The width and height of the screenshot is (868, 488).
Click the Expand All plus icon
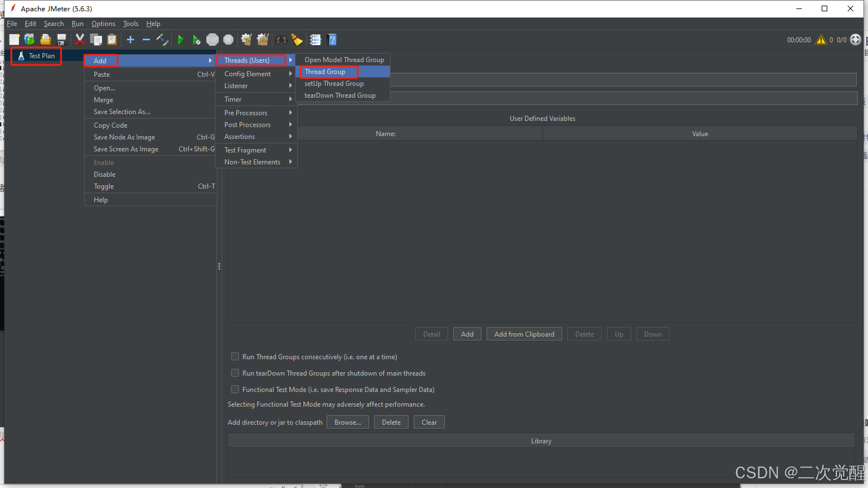[x=131, y=39]
